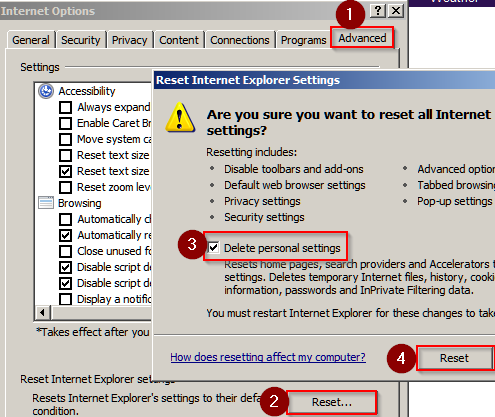Screen dimensions: 495x417
Task: Uncheck Delete personal settings
Action: tap(213, 248)
